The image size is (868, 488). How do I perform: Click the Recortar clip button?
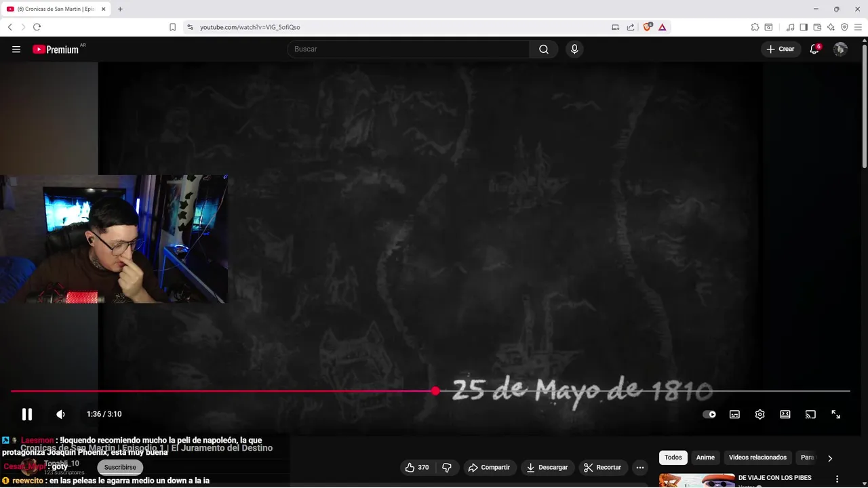click(603, 467)
